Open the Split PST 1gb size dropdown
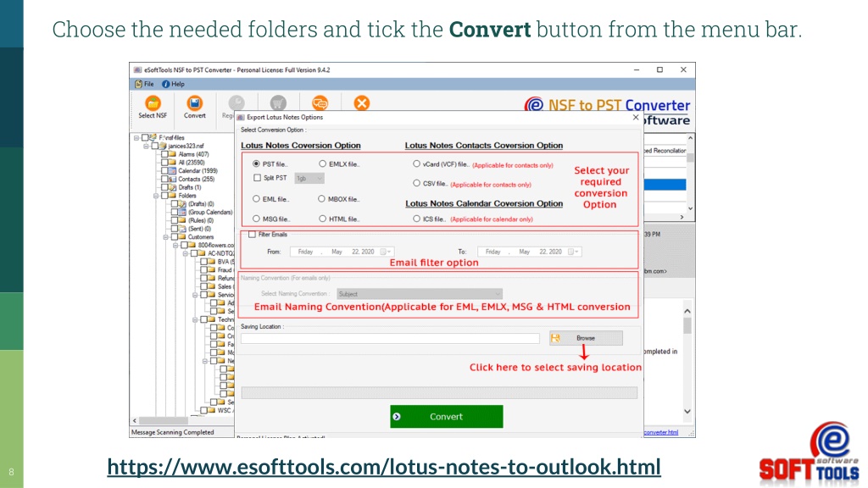This screenshot has width=868, height=488. [x=309, y=178]
